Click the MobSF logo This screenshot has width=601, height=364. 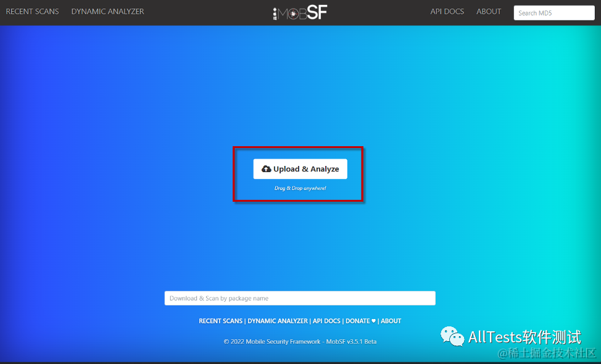300,12
